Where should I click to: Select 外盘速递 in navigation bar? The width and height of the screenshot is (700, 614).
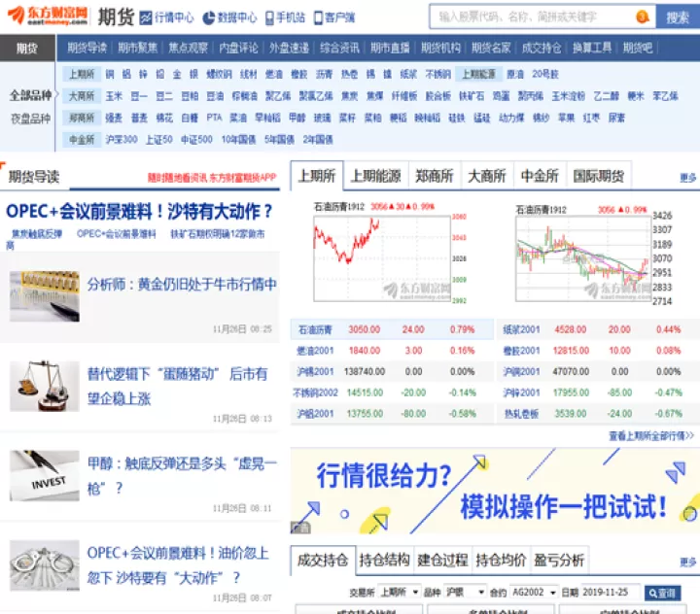(x=289, y=48)
